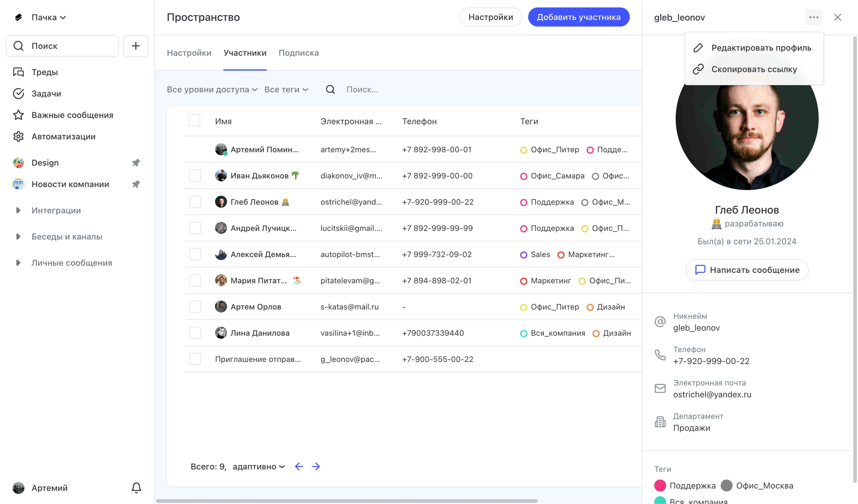Click the @ nickname icon in the profile

point(660,322)
